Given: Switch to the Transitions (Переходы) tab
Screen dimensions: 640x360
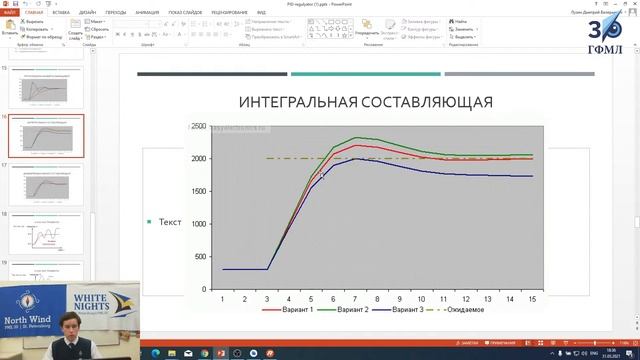Looking at the screenshot, I should (116, 13).
